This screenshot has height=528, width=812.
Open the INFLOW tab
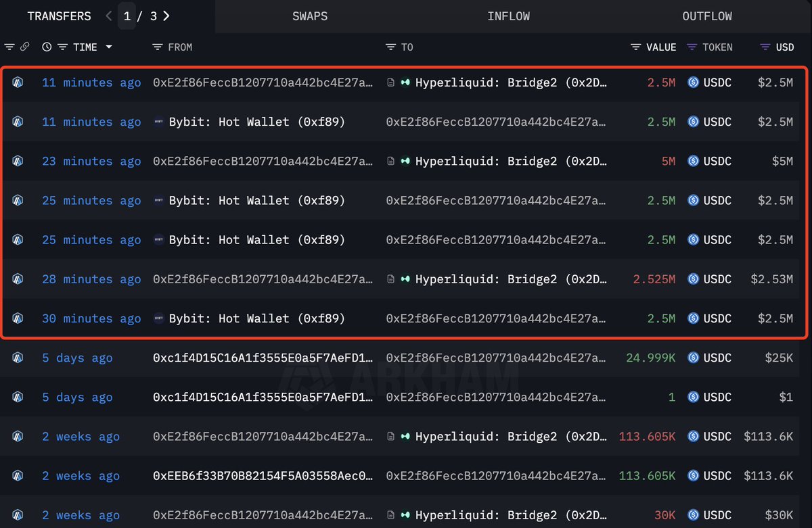(508, 16)
